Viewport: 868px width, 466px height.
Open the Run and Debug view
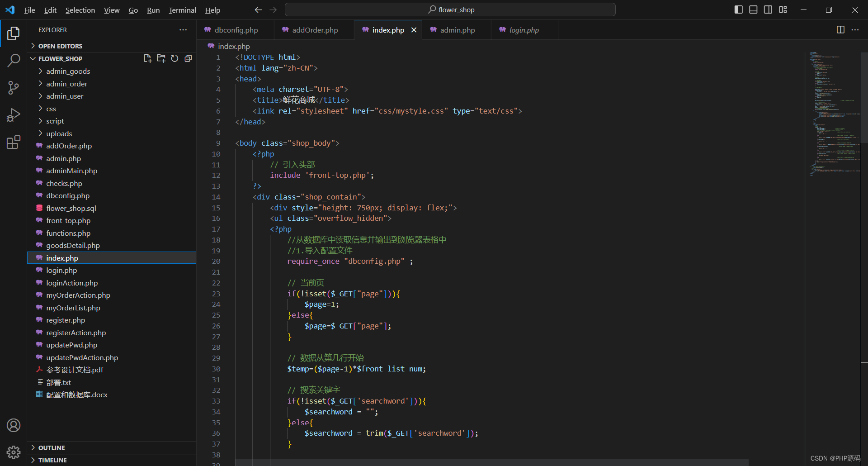tap(14, 115)
